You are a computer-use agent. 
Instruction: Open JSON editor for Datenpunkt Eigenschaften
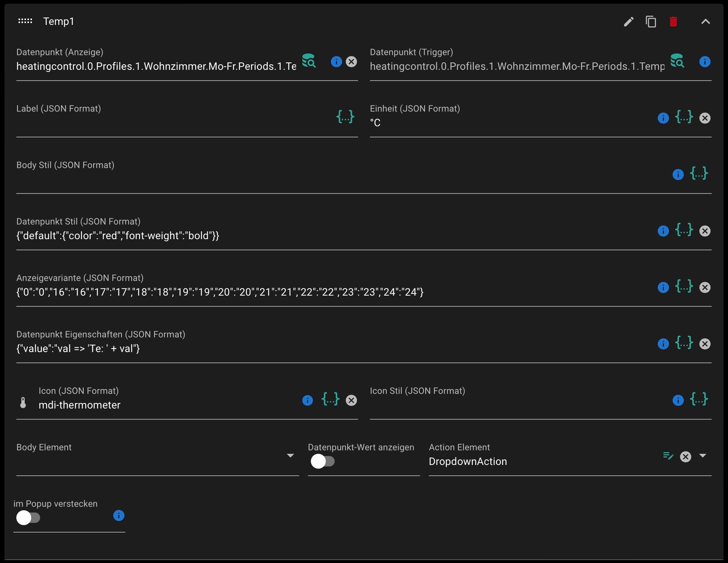click(x=684, y=343)
